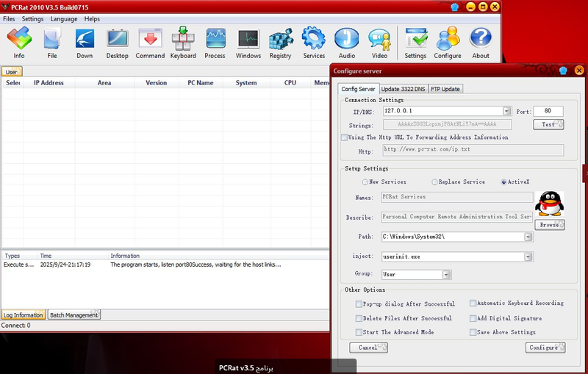Click the Port input field
The height and width of the screenshot is (374, 588).
tap(548, 111)
